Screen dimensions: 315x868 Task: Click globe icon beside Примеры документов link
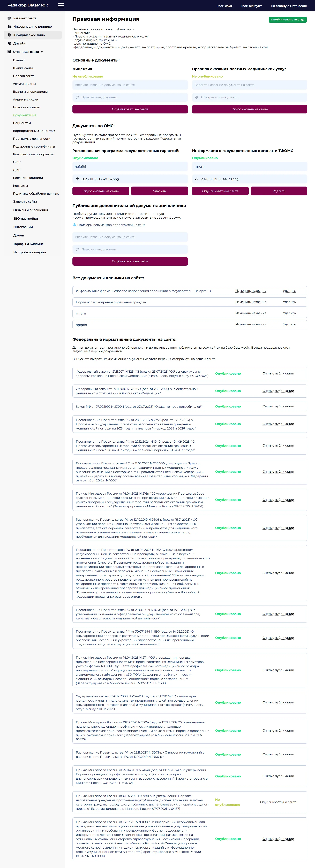click(74, 225)
